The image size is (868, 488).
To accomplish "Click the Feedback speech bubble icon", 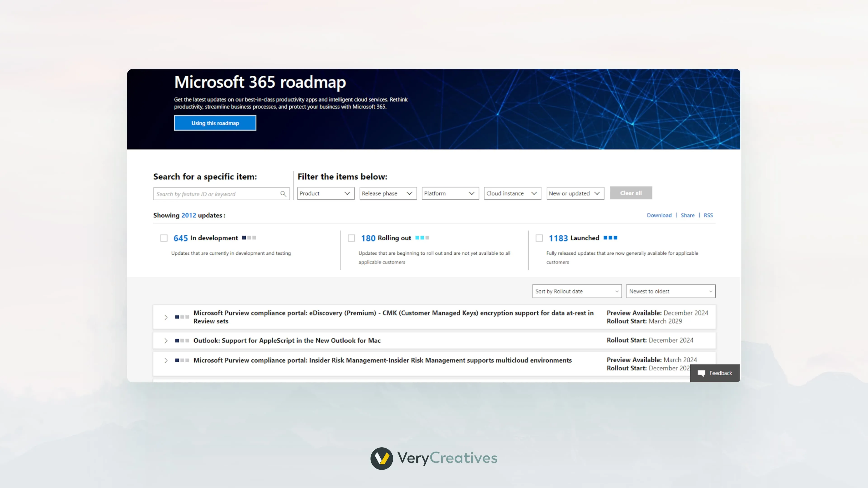I will 701,373.
